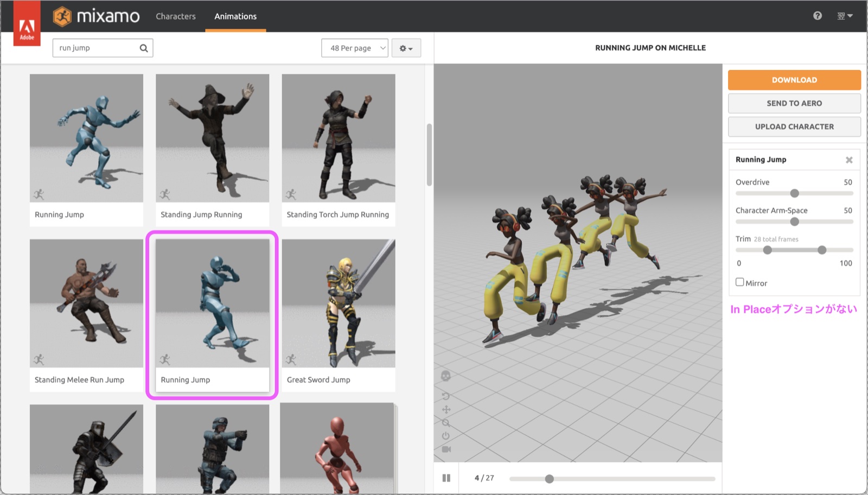Image resolution: width=868 pixels, height=495 pixels.
Task: Click the viewport zoom magnifier icon
Action: [445, 422]
